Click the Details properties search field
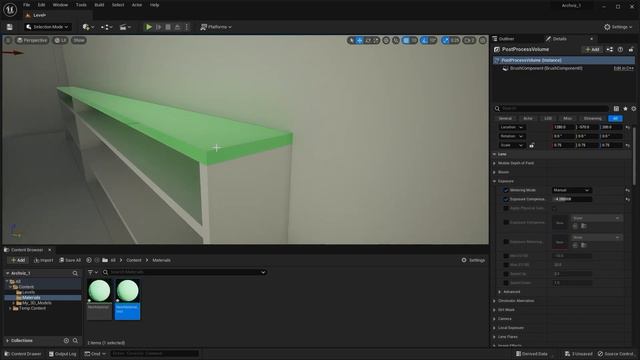The height and width of the screenshot is (360, 640). 551,109
